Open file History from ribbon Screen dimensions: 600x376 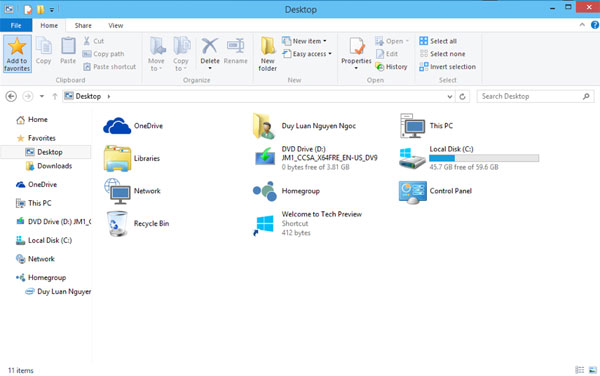(391, 67)
